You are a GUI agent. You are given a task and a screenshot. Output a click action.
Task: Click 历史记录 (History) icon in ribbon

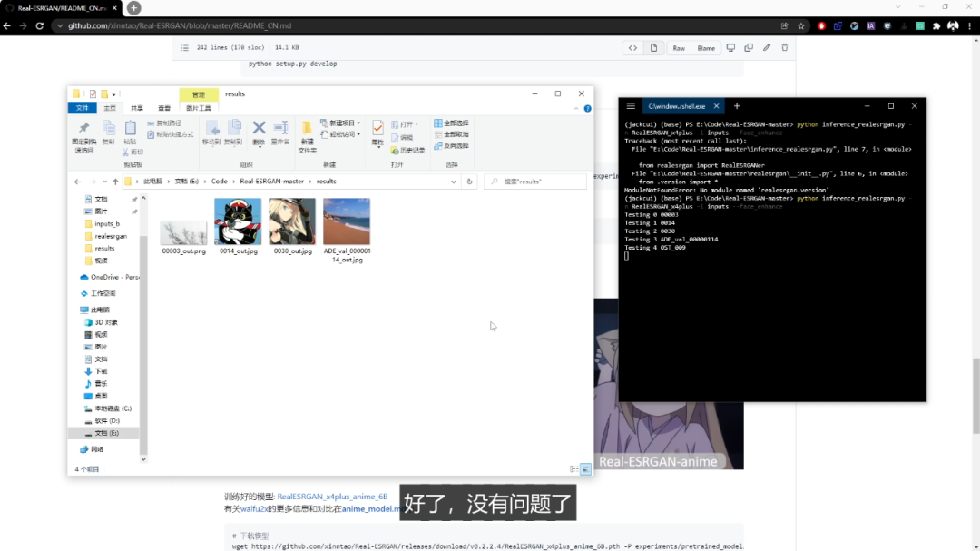407,150
